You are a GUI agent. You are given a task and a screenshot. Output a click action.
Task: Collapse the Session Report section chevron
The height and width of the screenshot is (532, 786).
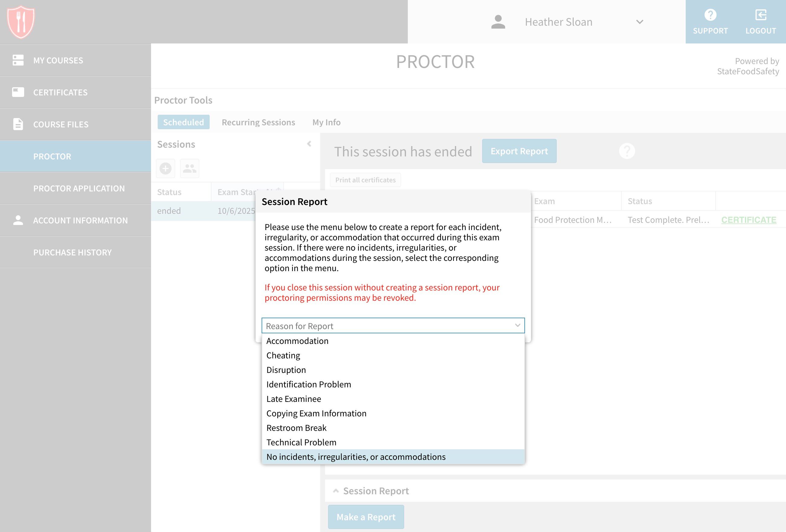coord(336,491)
